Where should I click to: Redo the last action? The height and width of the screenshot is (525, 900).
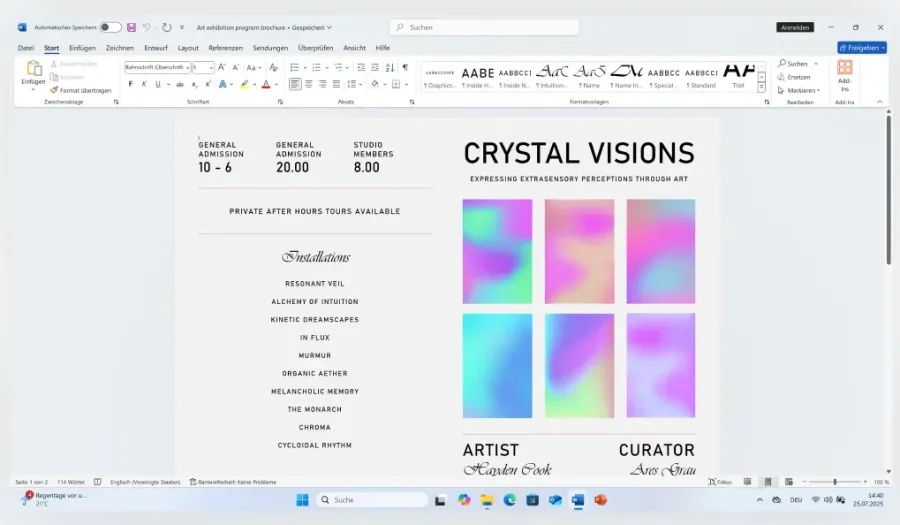[166, 27]
